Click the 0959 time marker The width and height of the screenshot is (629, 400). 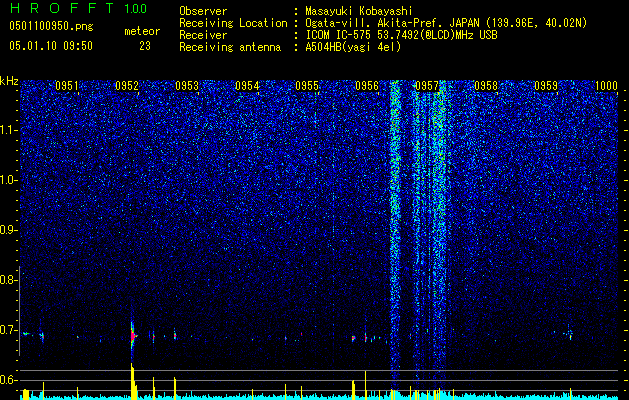coord(546,85)
